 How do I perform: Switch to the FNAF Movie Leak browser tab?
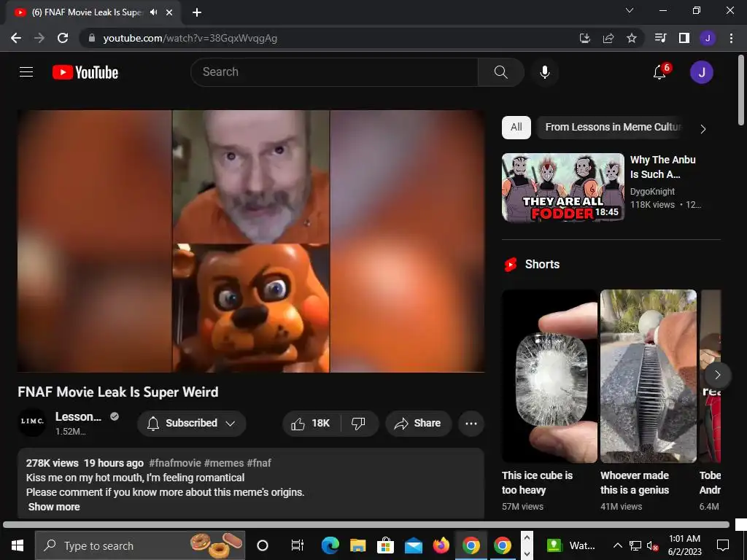(x=93, y=13)
